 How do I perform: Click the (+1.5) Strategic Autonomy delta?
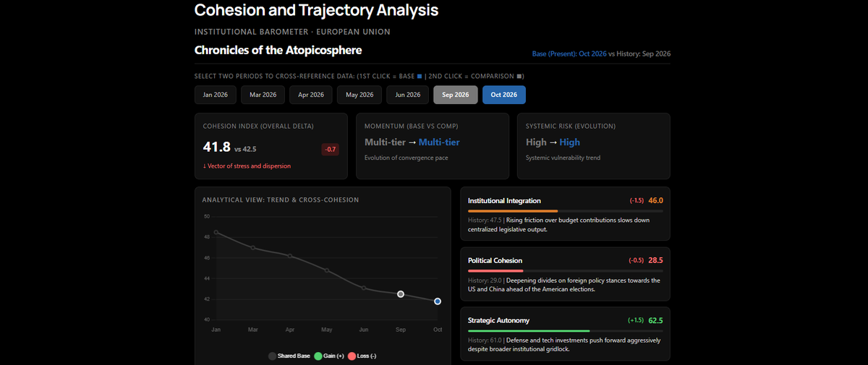pos(636,320)
